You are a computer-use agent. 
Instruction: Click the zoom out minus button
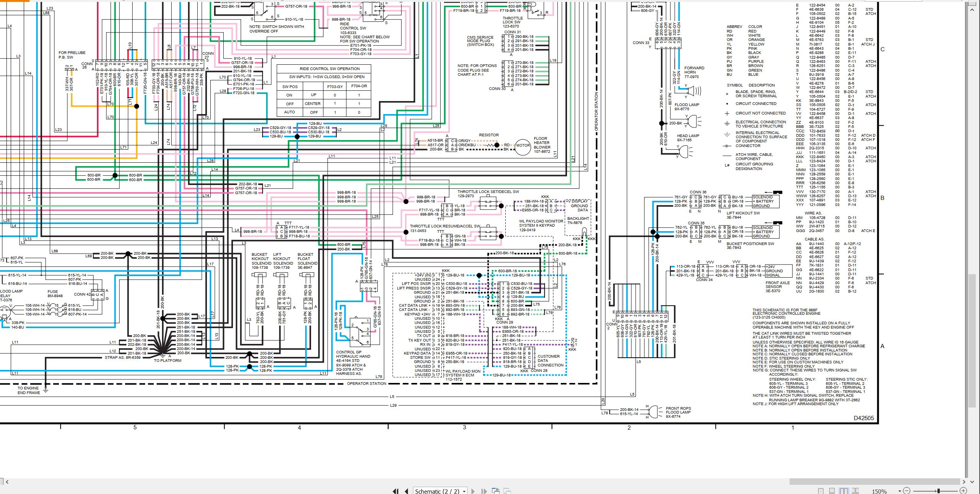906,491
